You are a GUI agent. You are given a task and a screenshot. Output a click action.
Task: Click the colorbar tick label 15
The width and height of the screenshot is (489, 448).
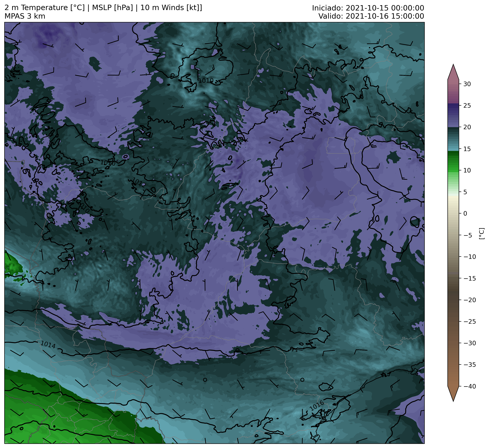tap(467, 149)
